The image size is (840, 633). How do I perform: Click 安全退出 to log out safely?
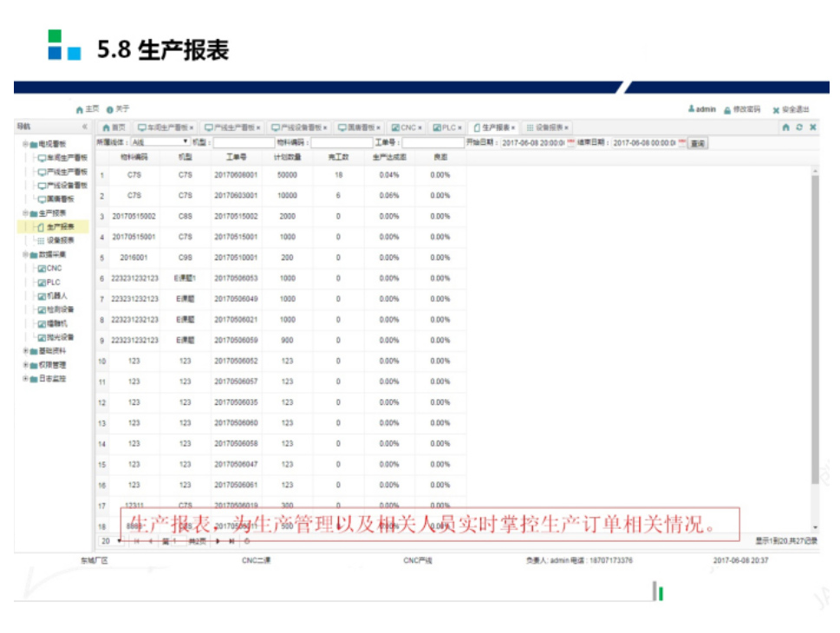pos(791,109)
